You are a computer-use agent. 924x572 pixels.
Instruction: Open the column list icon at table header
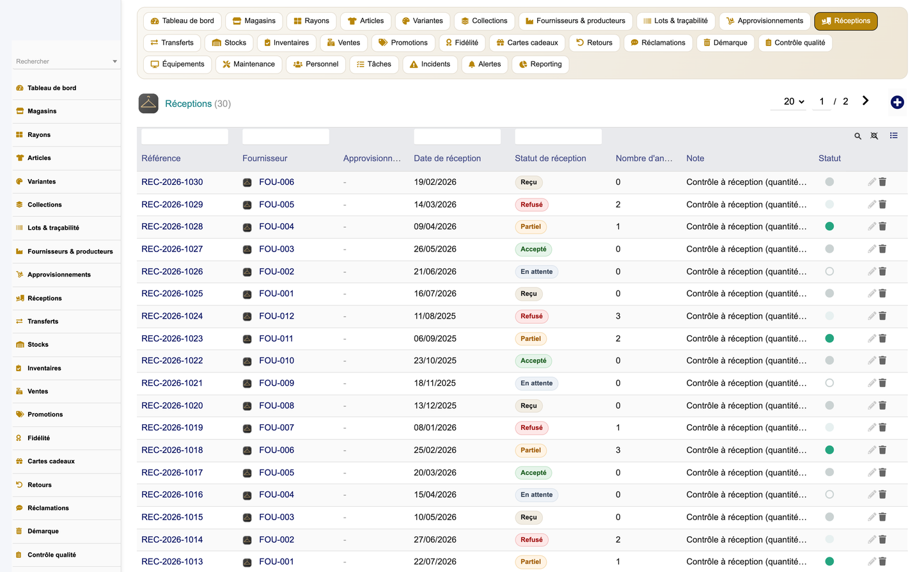click(894, 136)
